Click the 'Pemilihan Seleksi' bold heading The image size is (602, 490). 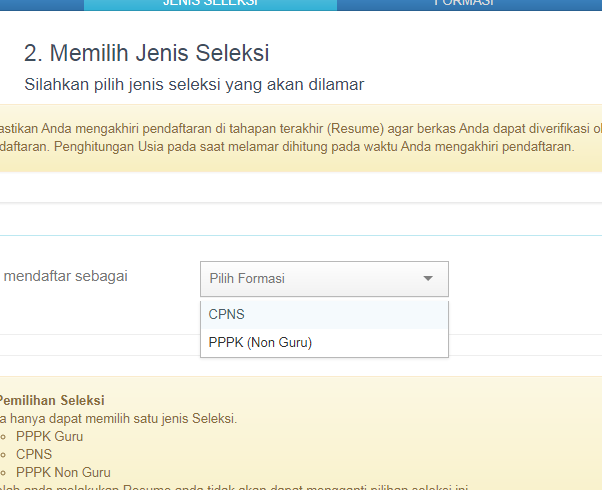coord(52,401)
